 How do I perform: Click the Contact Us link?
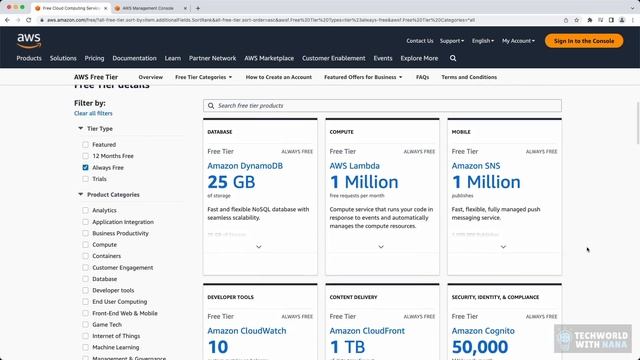coord(420,41)
